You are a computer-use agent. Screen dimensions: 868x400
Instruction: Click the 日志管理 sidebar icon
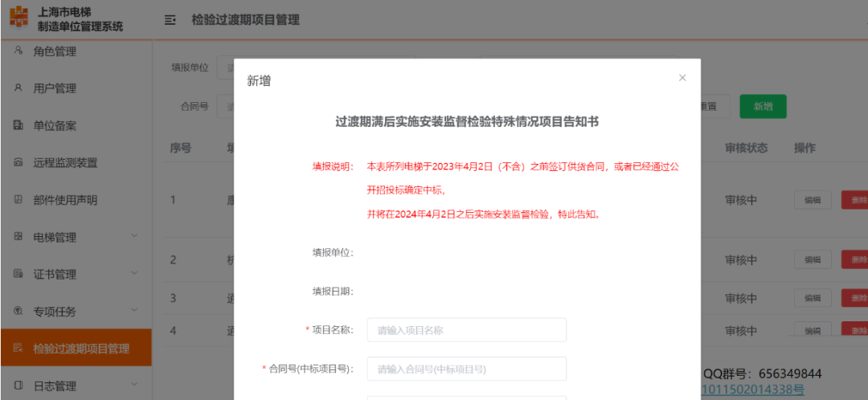(x=18, y=385)
